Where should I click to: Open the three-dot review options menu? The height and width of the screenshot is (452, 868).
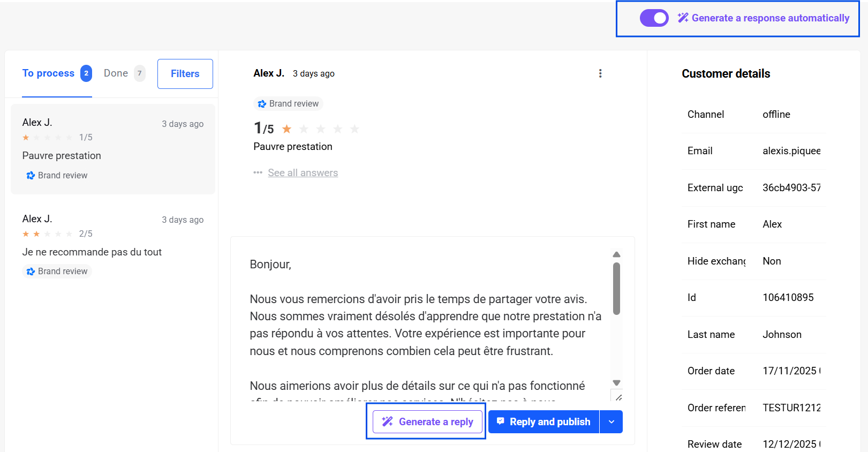[600, 73]
